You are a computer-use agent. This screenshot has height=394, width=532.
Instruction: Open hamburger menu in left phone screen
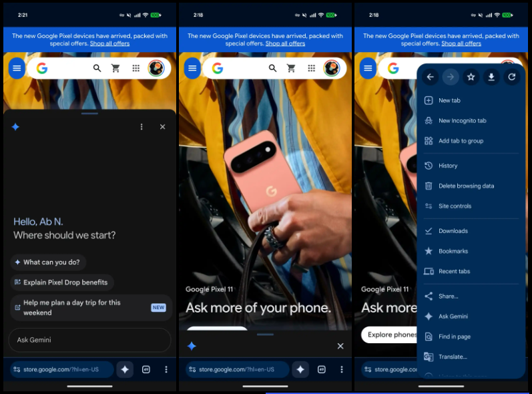point(17,68)
